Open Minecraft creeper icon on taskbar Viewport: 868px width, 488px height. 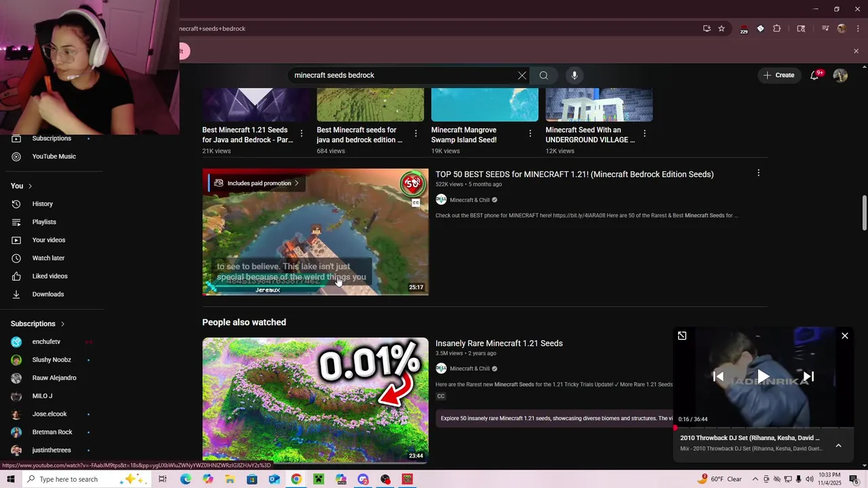tap(319, 479)
